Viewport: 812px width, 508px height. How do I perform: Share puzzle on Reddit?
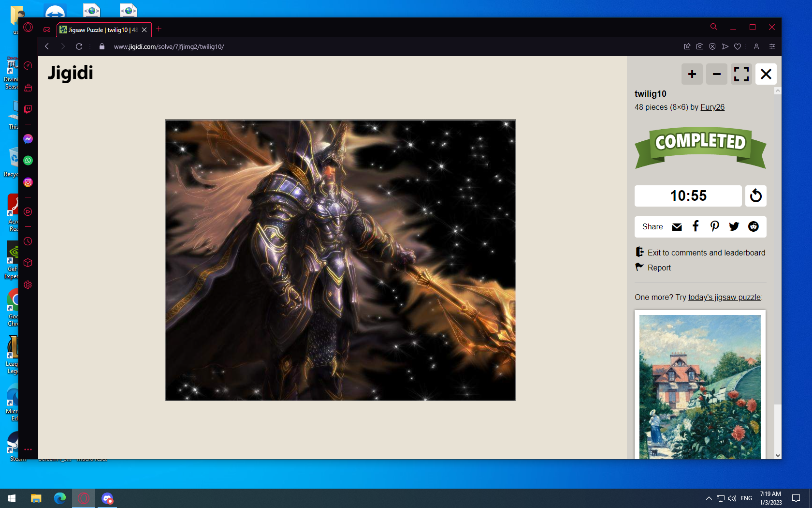pyautogui.click(x=754, y=226)
